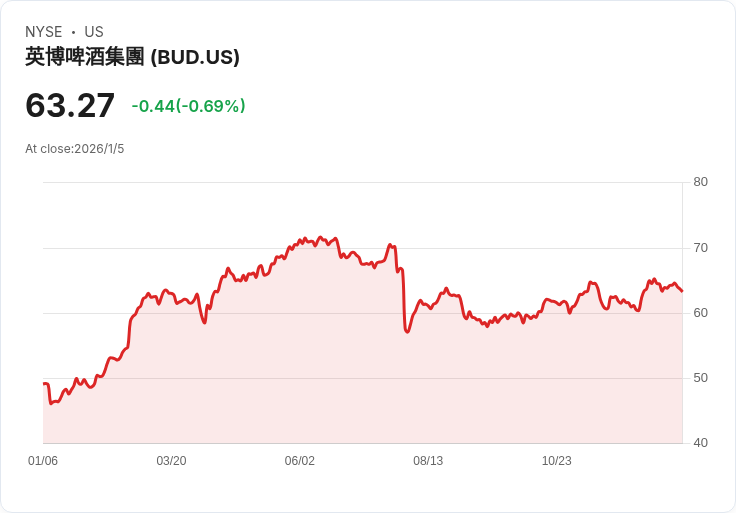736x513 pixels.
Task: Click the 06/02 date axis label
Action: point(300,461)
